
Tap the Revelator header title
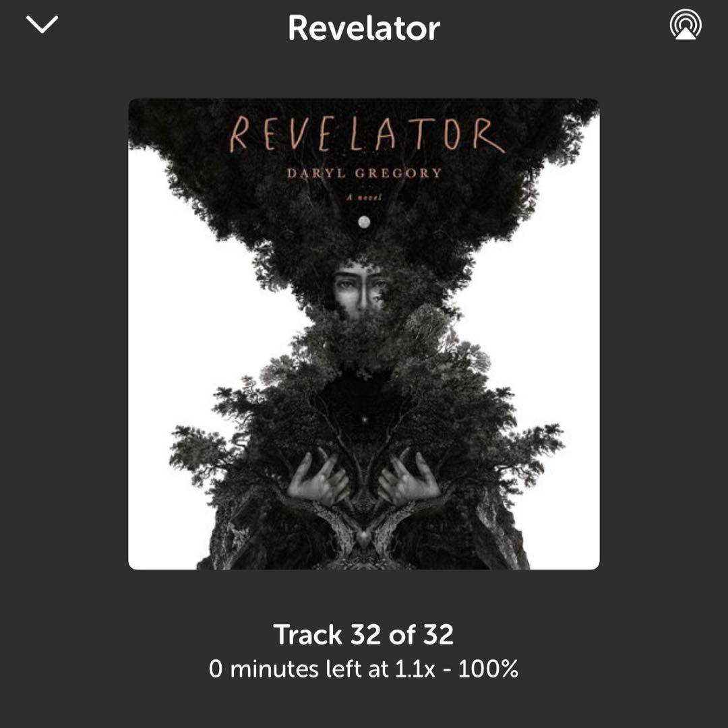click(x=363, y=28)
